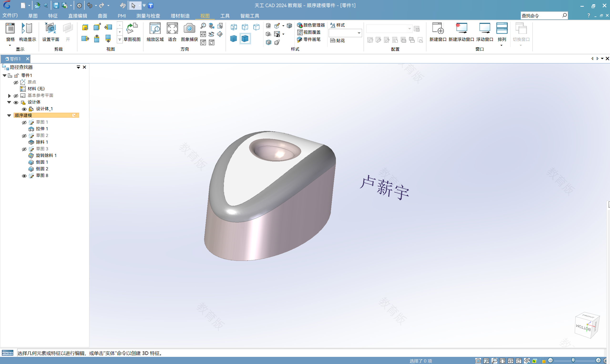
Task: Show 草图 2 sketch
Action: (x=24, y=136)
